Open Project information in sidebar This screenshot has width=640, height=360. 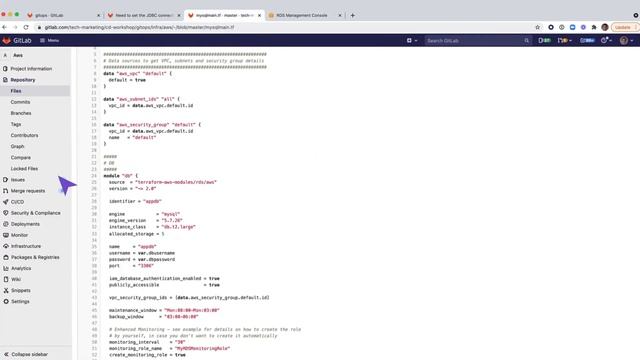31,69
